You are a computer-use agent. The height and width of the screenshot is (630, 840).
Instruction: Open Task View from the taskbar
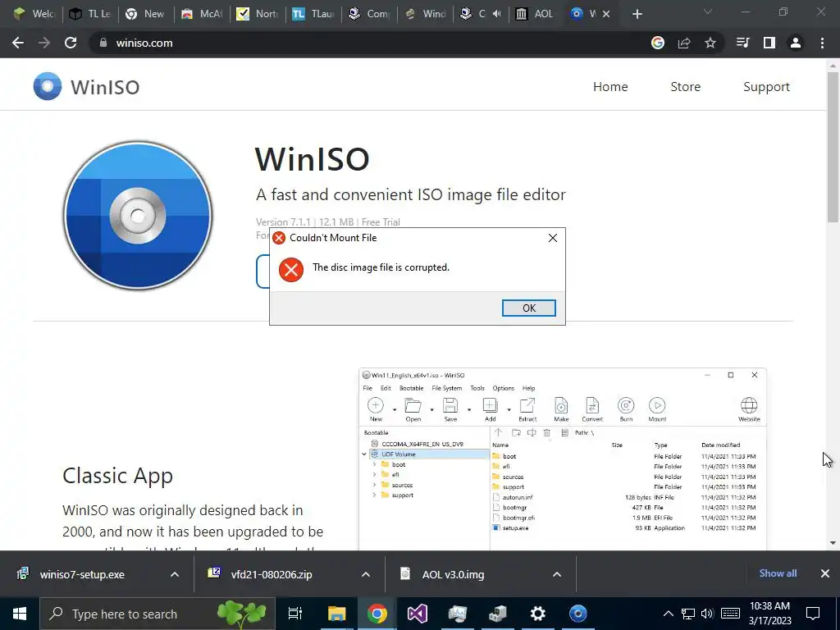pyautogui.click(x=295, y=614)
